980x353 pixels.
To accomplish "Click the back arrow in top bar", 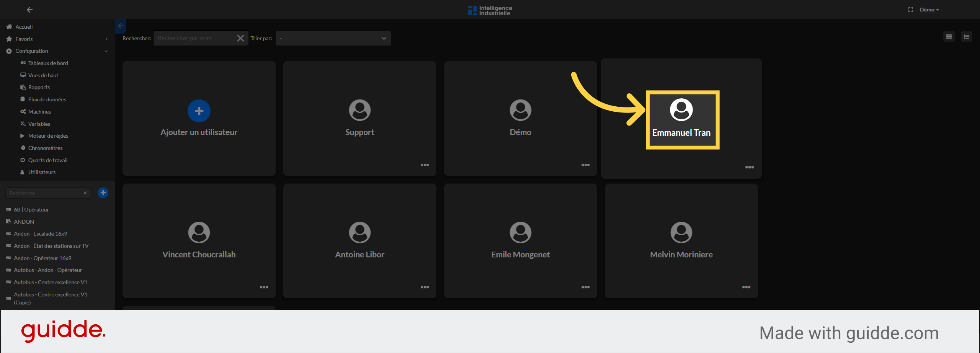I will pos(29,10).
